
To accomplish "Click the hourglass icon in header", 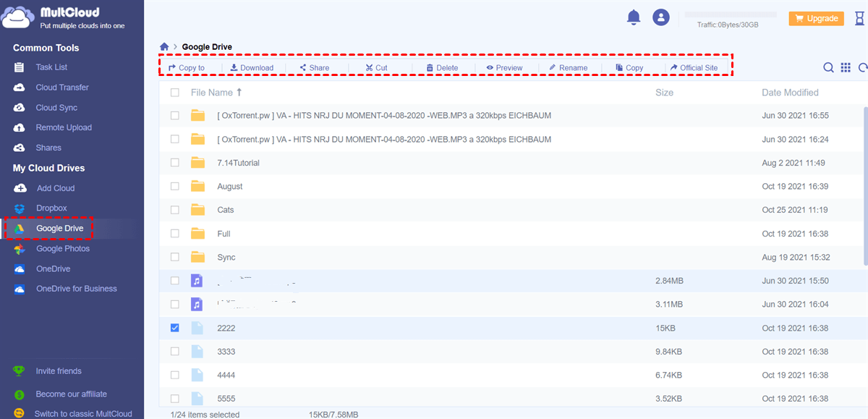I will pyautogui.click(x=858, y=18).
